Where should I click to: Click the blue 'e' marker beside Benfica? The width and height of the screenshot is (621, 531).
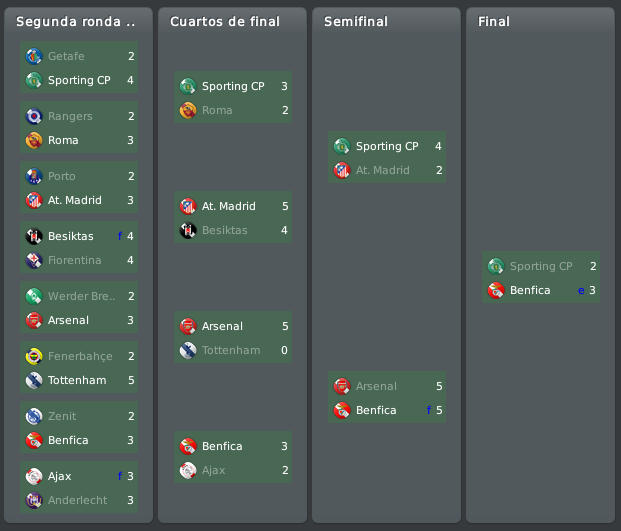click(581, 291)
